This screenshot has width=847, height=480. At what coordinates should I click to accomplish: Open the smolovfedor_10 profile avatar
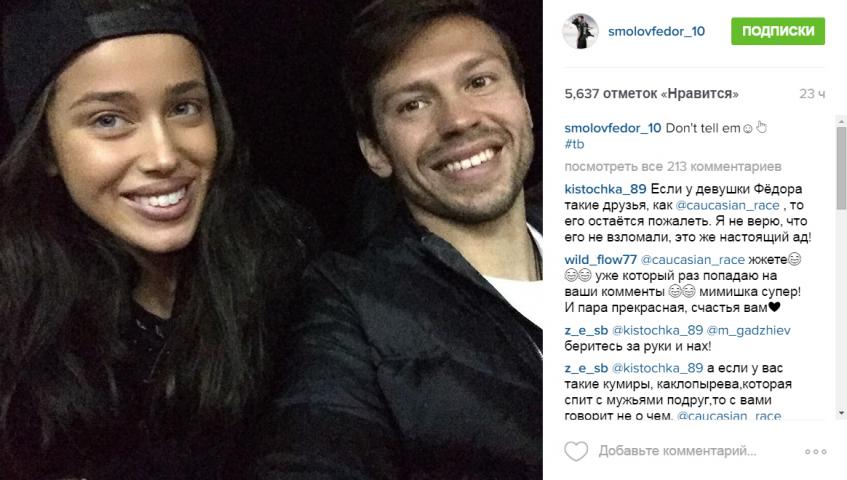click(x=581, y=31)
